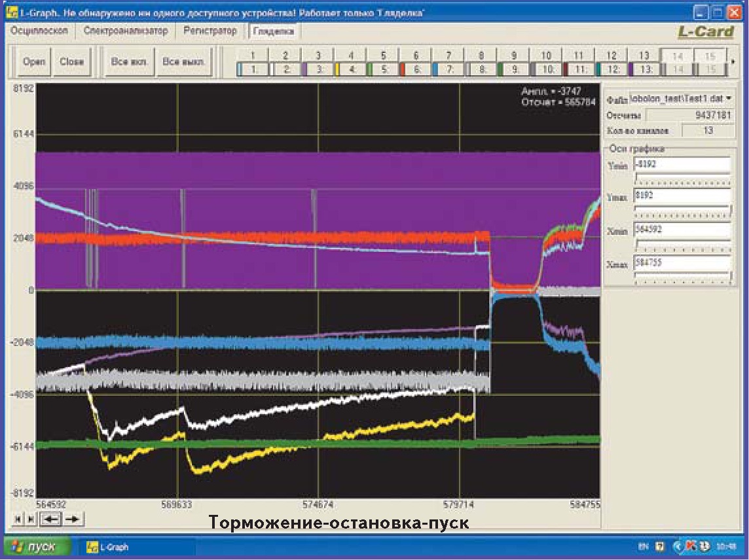749x560 pixels.
Task: Click the scroll left arrow button below graph
Action: (50, 519)
